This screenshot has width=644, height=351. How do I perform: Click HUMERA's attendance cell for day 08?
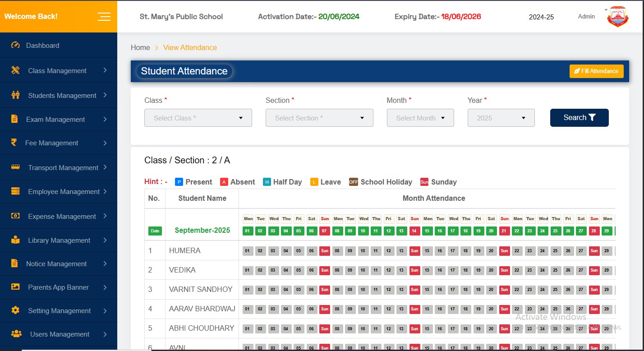[337, 251]
